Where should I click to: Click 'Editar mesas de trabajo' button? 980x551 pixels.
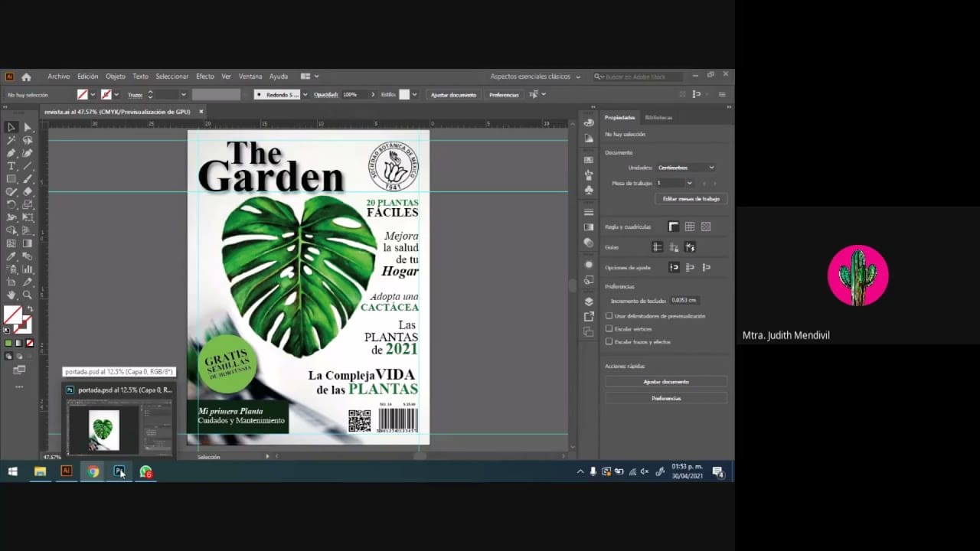click(691, 198)
